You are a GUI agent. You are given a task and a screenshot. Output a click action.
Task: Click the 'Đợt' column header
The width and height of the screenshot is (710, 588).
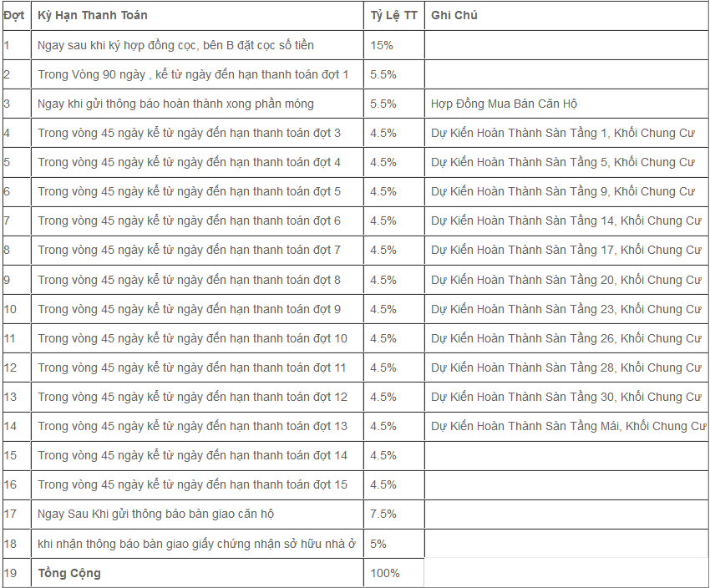[x=14, y=16]
